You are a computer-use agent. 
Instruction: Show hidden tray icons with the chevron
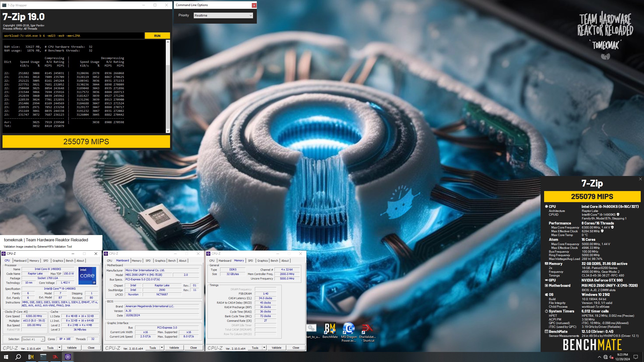599,357
